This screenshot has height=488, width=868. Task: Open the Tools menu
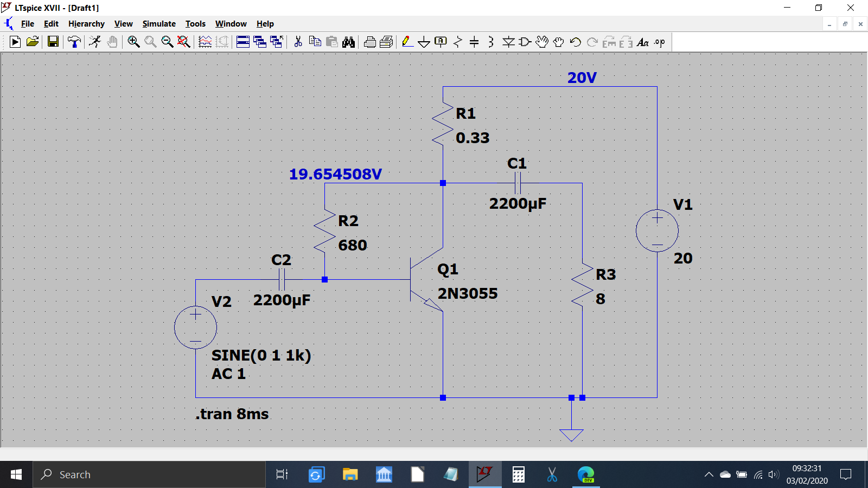click(195, 24)
